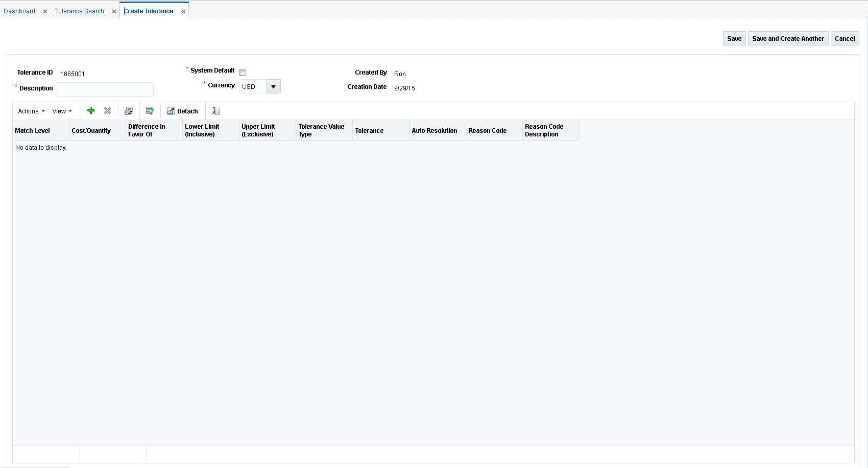Click the Difference in Favor Of header
Image resolution: width=868 pixels, height=468 pixels.
[154, 130]
